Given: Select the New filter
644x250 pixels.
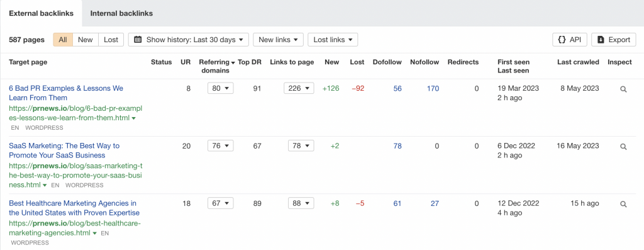Looking at the screenshot, I should pos(86,40).
